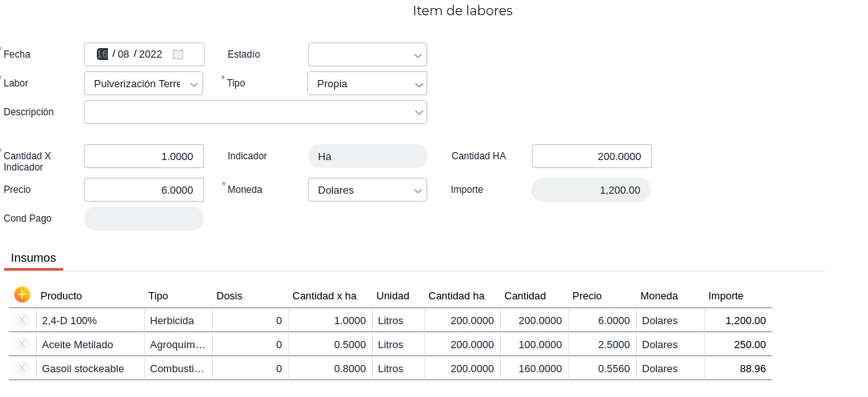Open the calendar picker in Fecha
Screen dimensions: 868x397
coord(178,54)
